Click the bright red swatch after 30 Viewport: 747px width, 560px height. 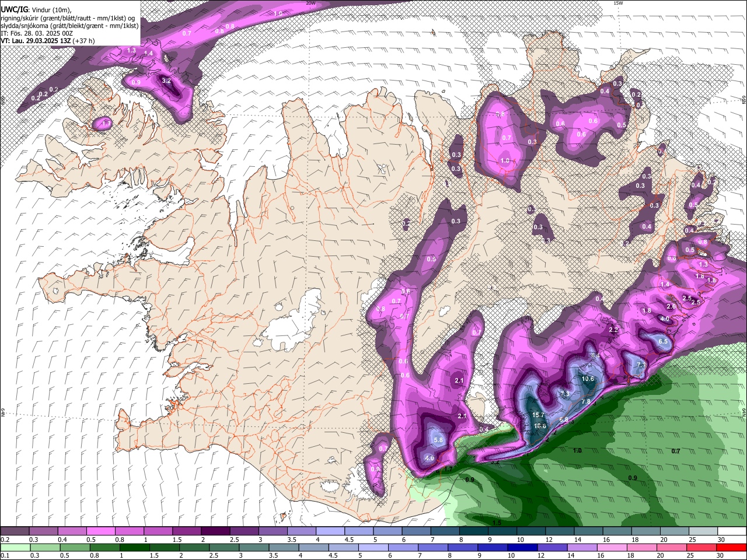(x=731, y=548)
